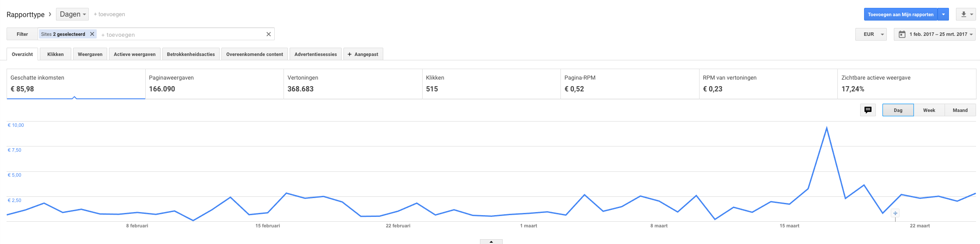The width and height of the screenshot is (980, 244).
Task: Click the '€ 5,00' y-axis label
Action: tap(14, 175)
